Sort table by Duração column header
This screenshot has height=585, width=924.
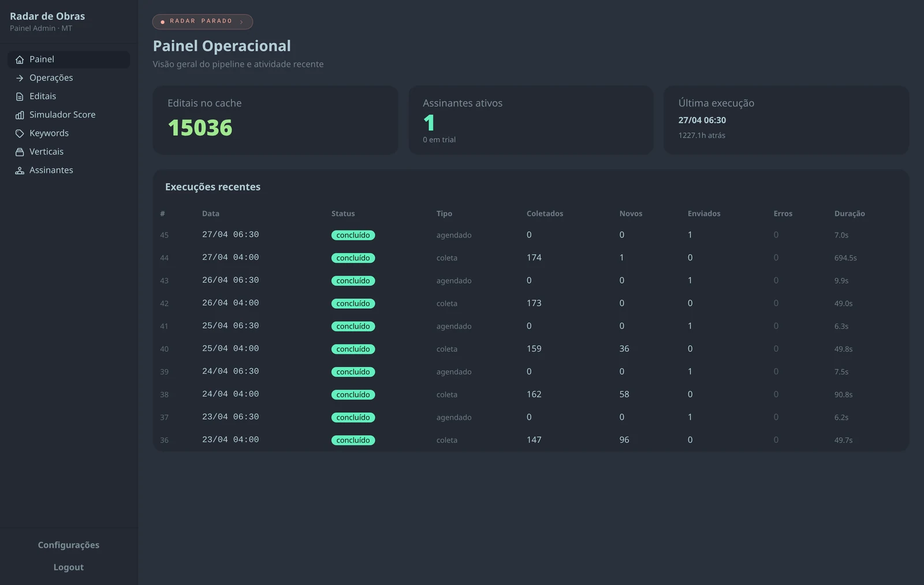(x=850, y=214)
